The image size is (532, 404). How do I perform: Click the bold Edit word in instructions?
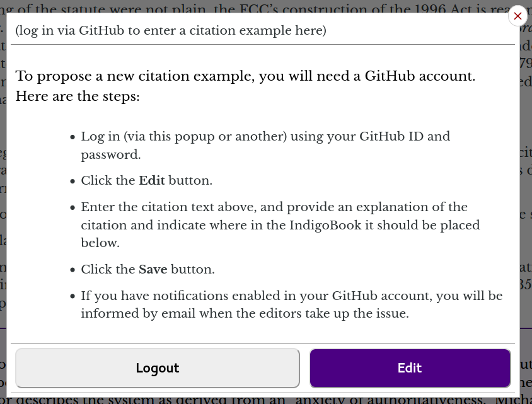point(152,180)
